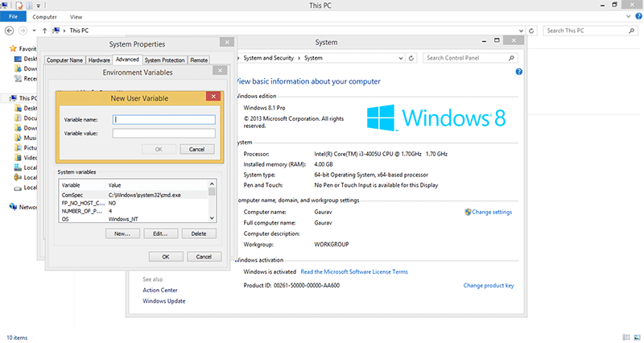This screenshot has width=644, height=343.
Task: Click Cancel in New User Variable dialog
Action: pos(196,149)
